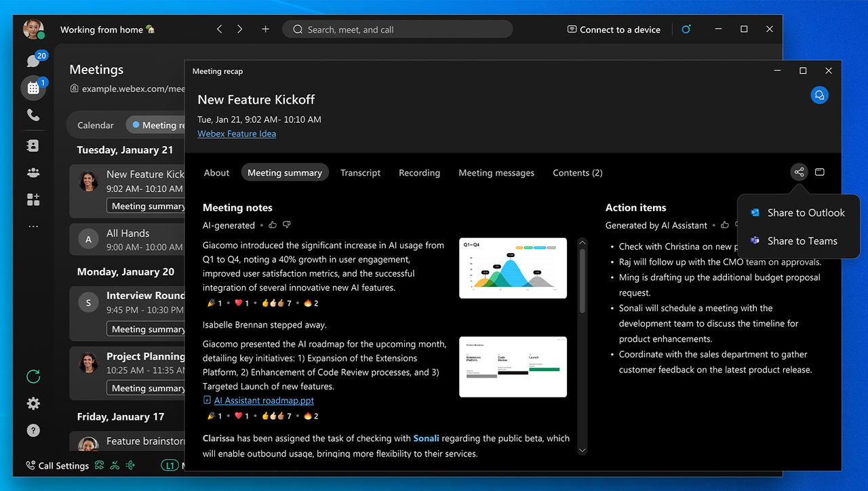The width and height of the screenshot is (868, 491).
Task: Open the All Hands meeting entry
Action: [x=127, y=239]
